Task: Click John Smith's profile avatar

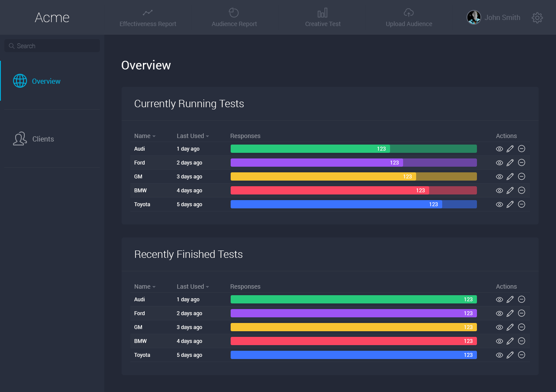Action: coord(473,18)
